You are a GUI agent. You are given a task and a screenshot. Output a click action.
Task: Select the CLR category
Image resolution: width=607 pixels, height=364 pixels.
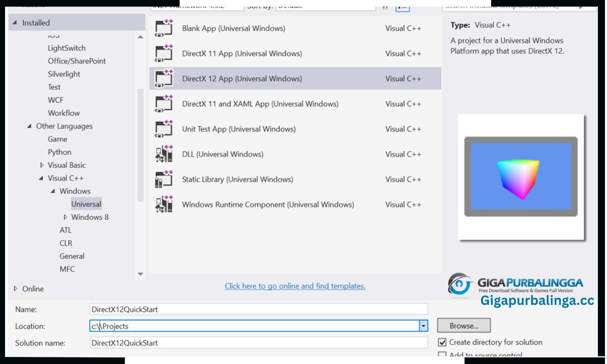pos(66,243)
